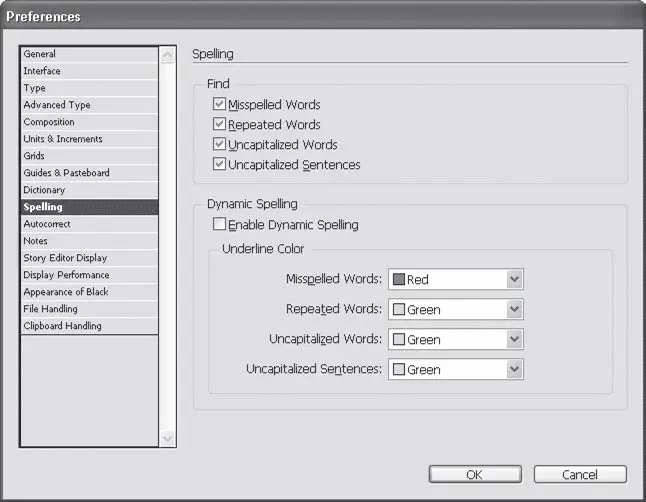Toggle Uncapitalized Words checkbox
Image resolution: width=646 pixels, height=502 pixels.
pos(219,144)
